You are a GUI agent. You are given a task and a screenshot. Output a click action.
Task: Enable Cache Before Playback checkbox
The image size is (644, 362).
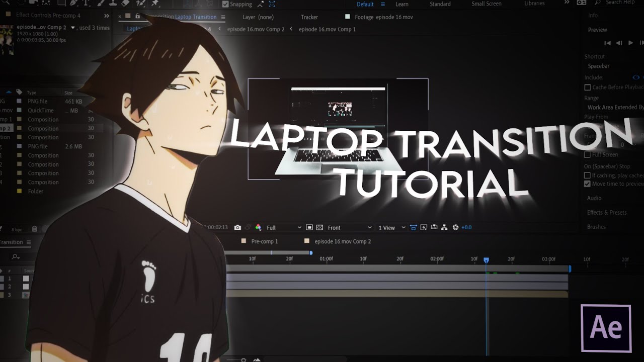pyautogui.click(x=587, y=87)
